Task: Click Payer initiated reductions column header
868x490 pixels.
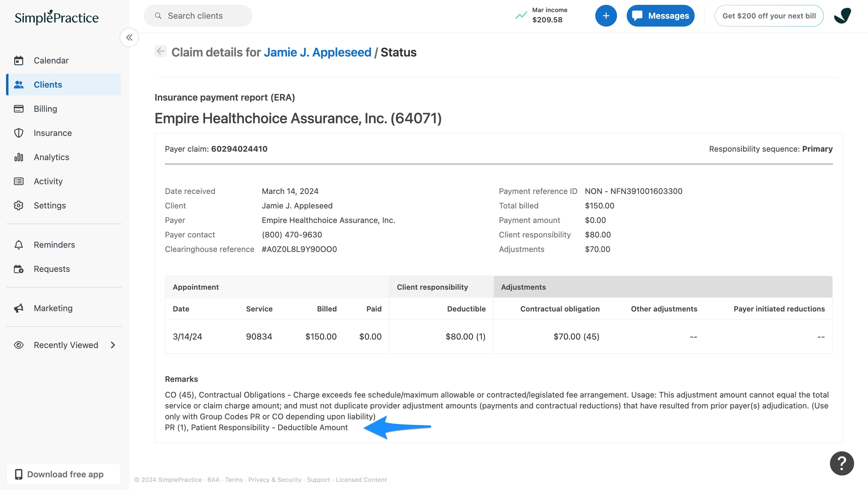Action: tap(779, 309)
